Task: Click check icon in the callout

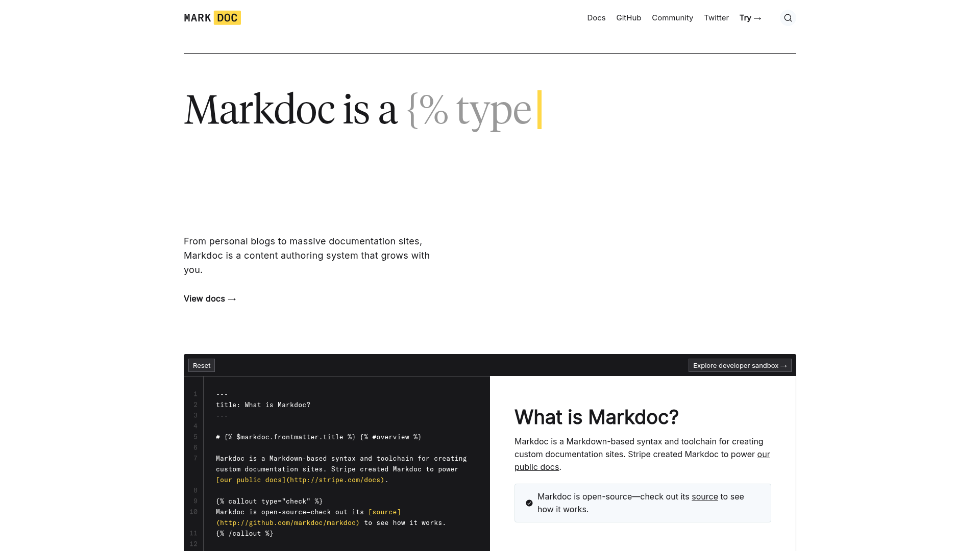Action: pyautogui.click(x=529, y=503)
